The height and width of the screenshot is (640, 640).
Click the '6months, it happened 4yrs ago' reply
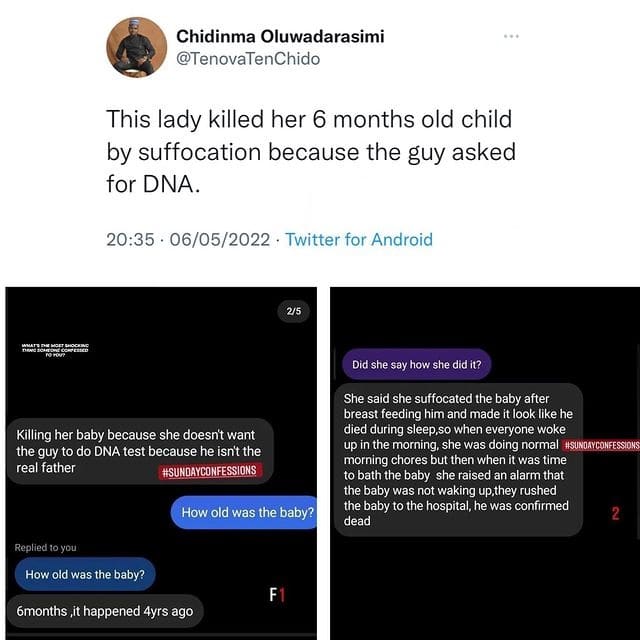click(x=104, y=610)
